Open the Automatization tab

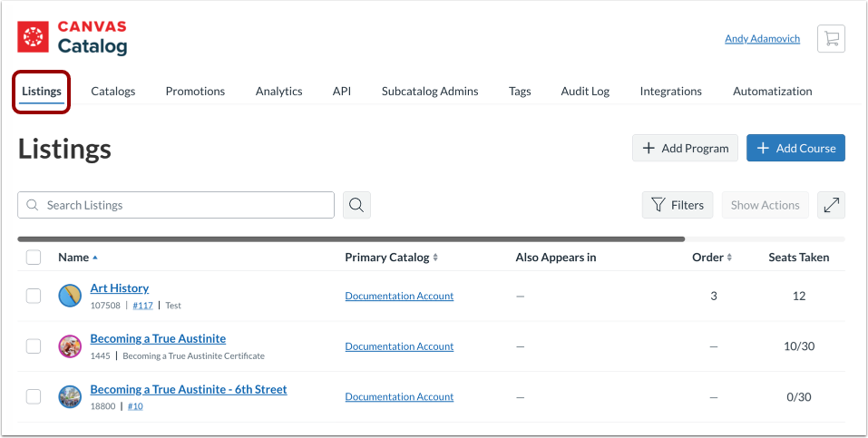point(773,92)
